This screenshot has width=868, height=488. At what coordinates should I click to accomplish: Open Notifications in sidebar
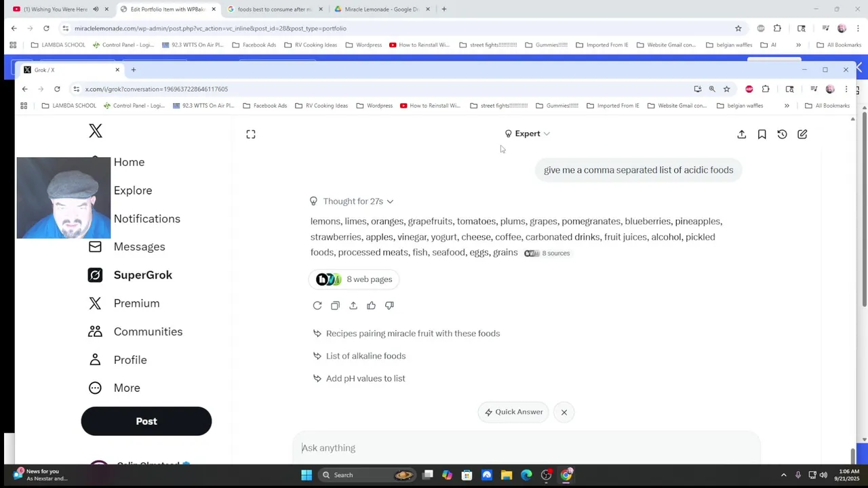pos(147,219)
